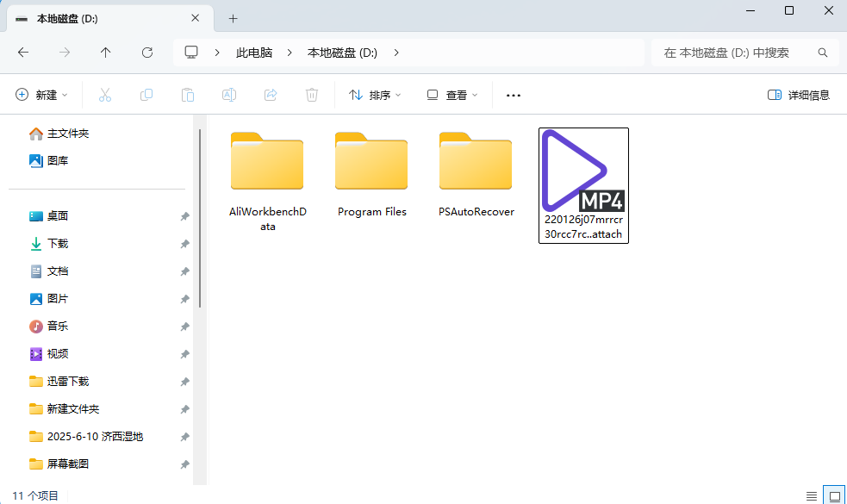Refresh the current folder view
The height and width of the screenshot is (504, 847).
click(146, 52)
